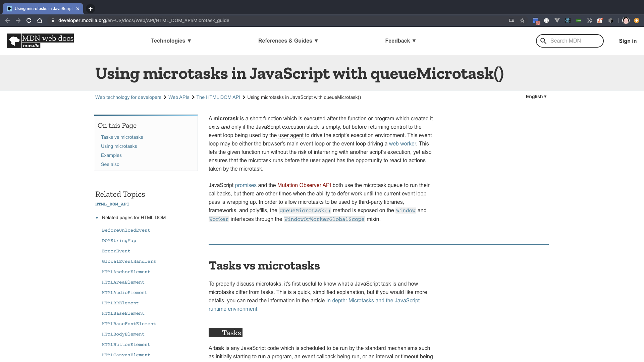Open the Vue devtools extension icon

tap(557, 20)
